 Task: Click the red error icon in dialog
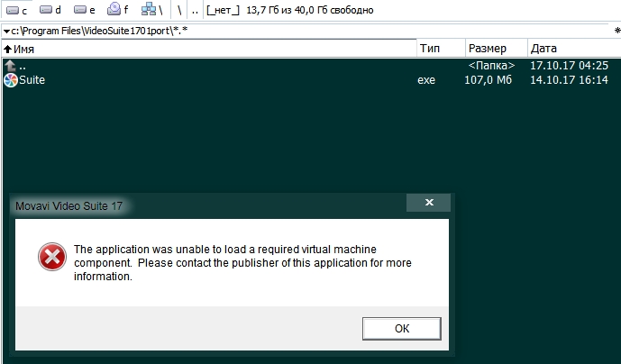[51, 259]
